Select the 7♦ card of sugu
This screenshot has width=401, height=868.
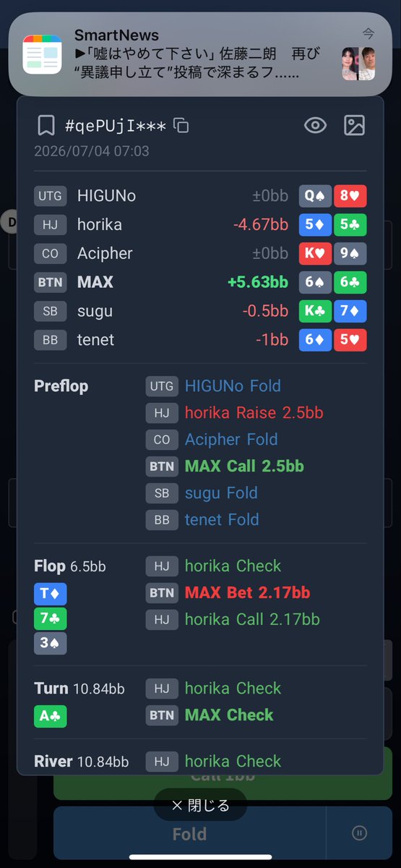[350, 311]
